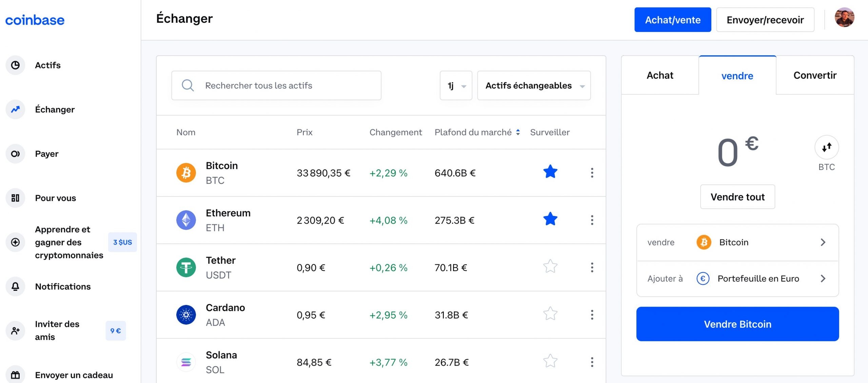
Task: Open Apprendre et gagner des cryptomonnaies
Action: click(x=69, y=242)
